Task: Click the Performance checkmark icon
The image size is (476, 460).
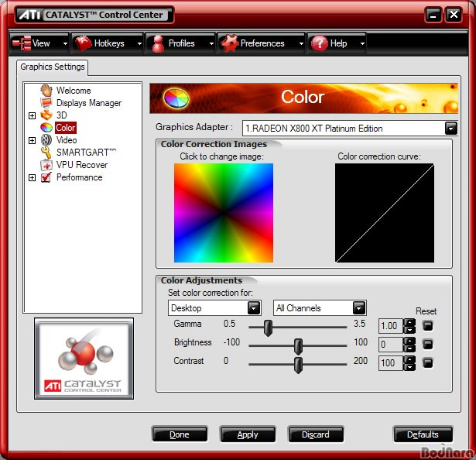Action: point(46,177)
